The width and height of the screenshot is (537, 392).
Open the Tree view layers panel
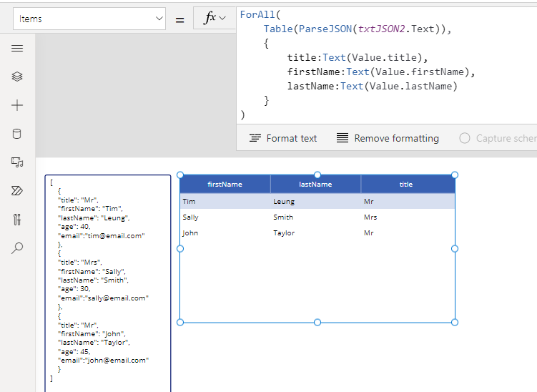17,77
